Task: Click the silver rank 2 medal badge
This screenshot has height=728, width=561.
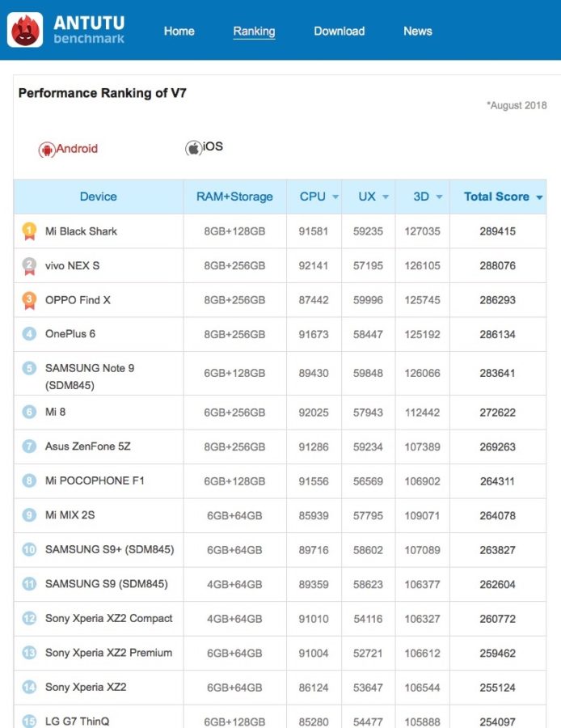Action: (x=29, y=266)
